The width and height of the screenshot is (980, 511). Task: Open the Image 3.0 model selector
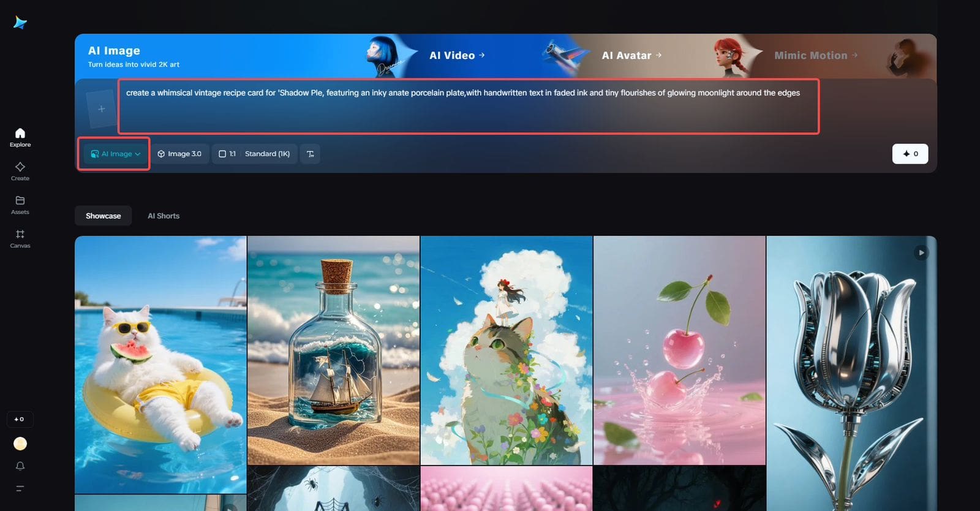point(179,154)
